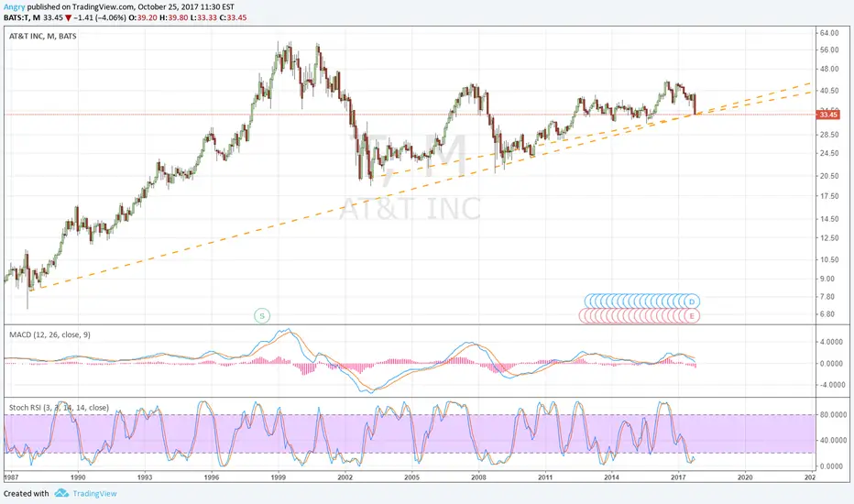
Task: Click the 64.00 price axis label
Action: pos(829,33)
